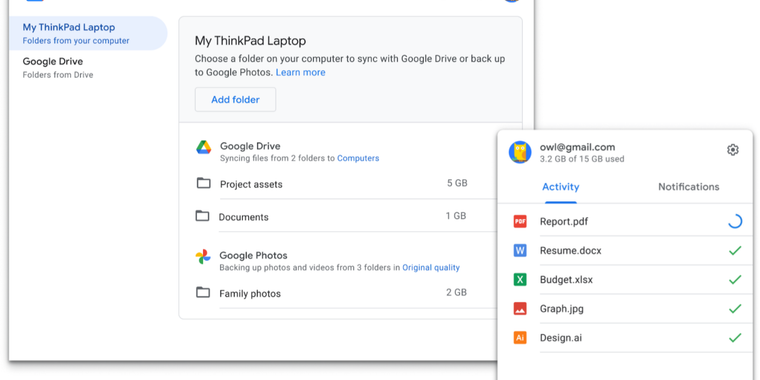Click the 3.2 GB of 15 GB used text
Viewport: 760px width, 380px height.
point(582,158)
